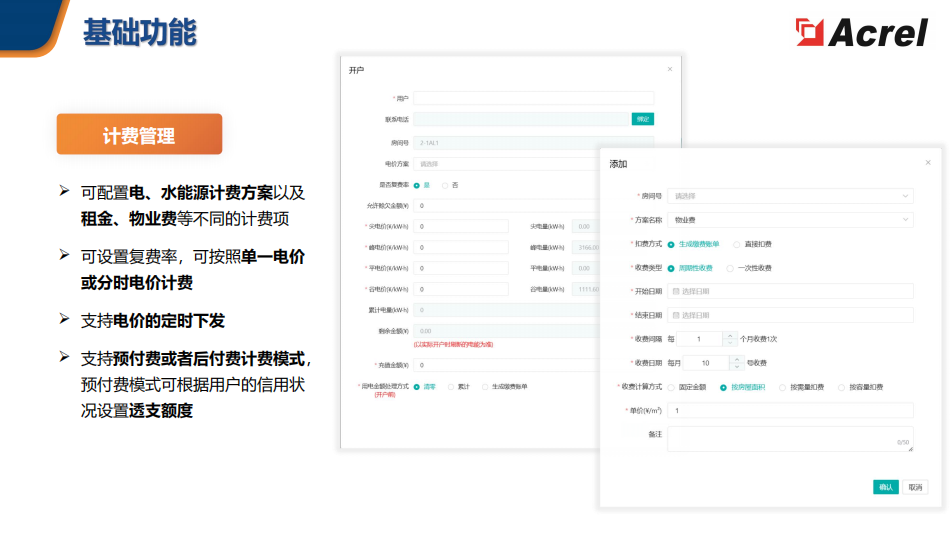Screen dimensions: 952x534
Task: Click the 绑定 button next to 联系电话
Action: coord(642,119)
